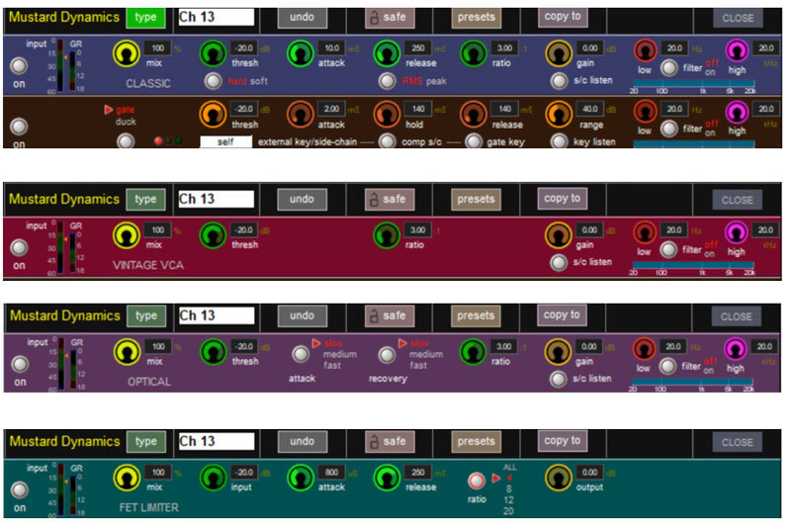Click the gate range knob
The width and height of the screenshot is (791, 532).
click(x=559, y=114)
